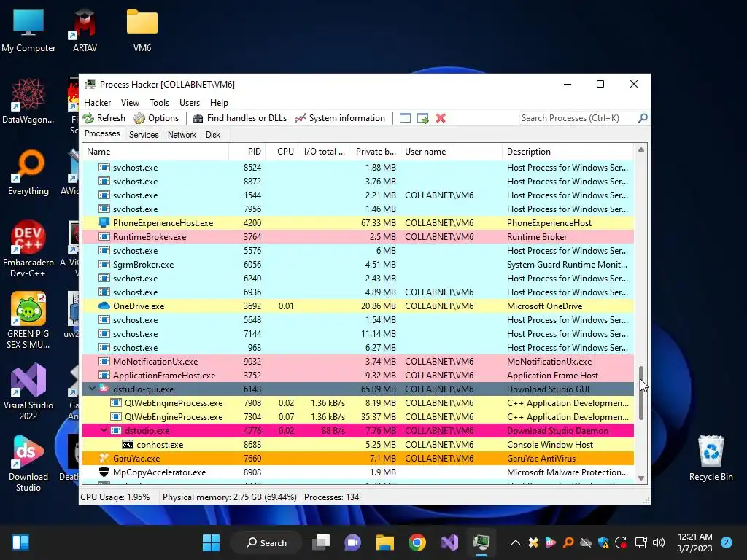
Task: Open the Help menu
Action: (219, 102)
